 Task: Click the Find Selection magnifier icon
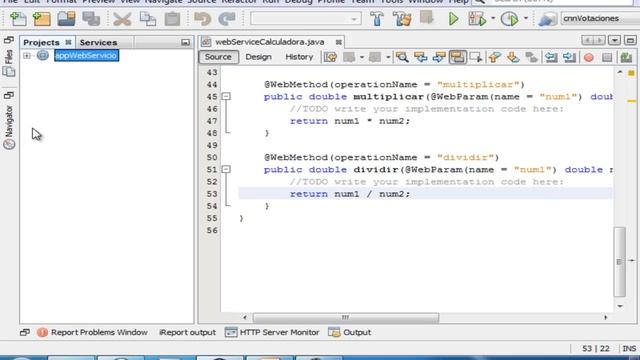click(x=402, y=57)
